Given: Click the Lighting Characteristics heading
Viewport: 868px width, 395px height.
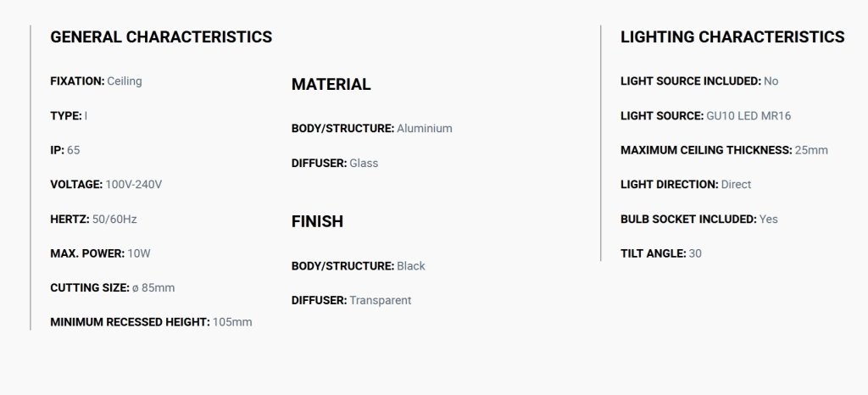Looking at the screenshot, I should (732, 37).
